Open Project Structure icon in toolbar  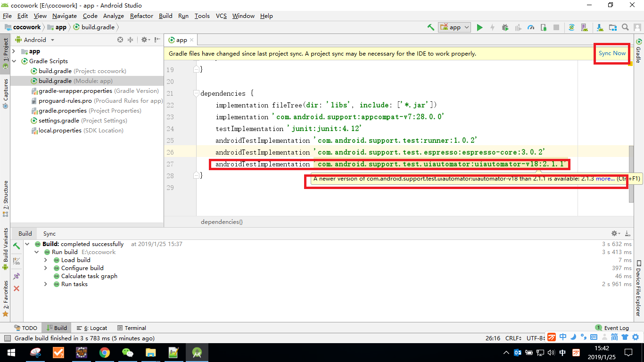(x=612, y=27)
